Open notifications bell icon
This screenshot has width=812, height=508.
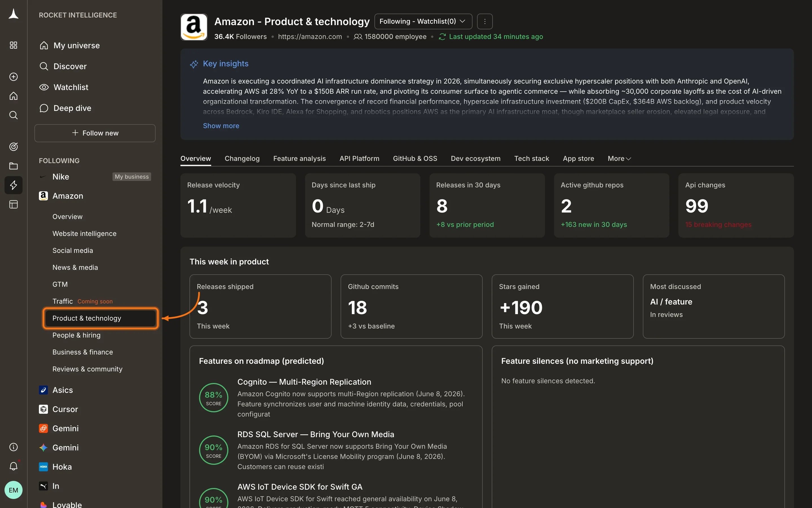tap(14, 466)
